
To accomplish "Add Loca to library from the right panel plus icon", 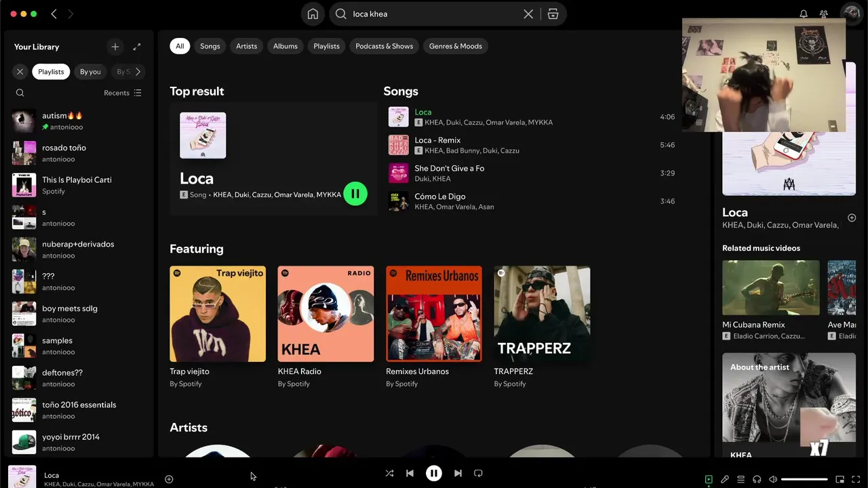I will (x=852, y=218).
